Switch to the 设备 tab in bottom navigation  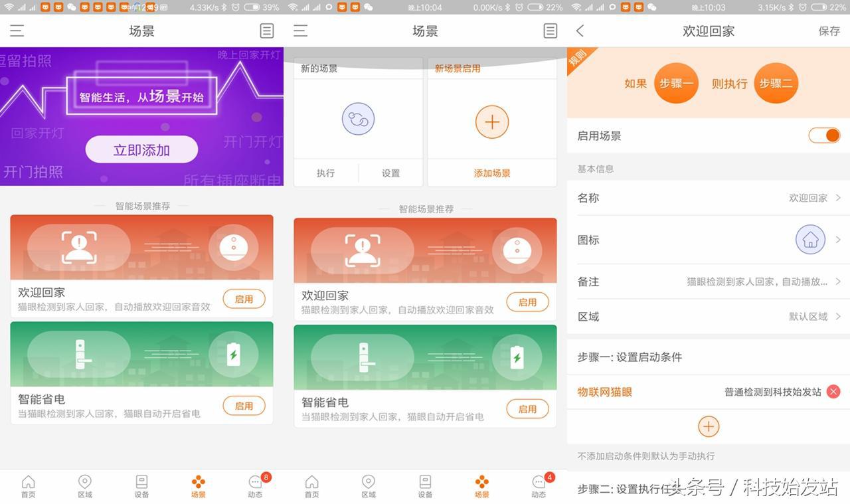coord(141,485)
